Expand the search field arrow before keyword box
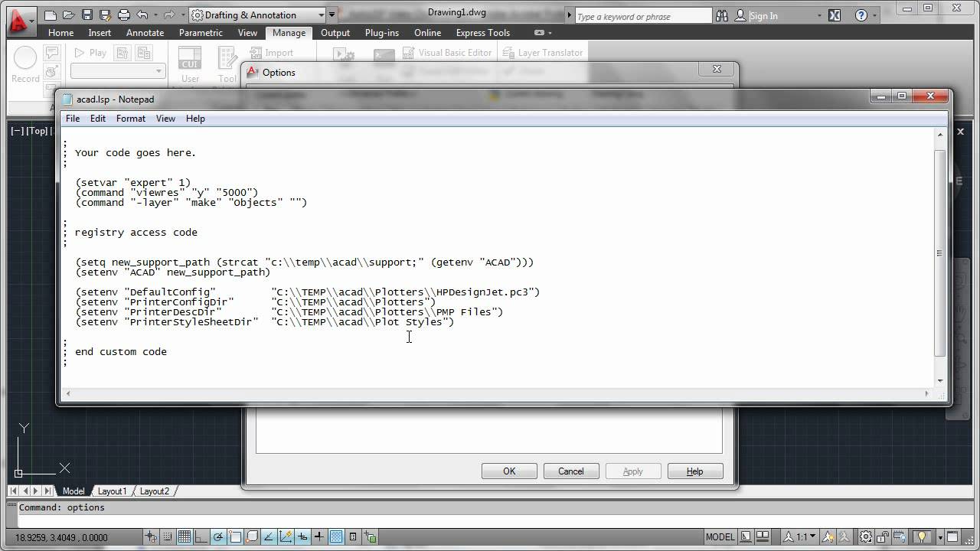980x551 pixels. tap(569, 15)
